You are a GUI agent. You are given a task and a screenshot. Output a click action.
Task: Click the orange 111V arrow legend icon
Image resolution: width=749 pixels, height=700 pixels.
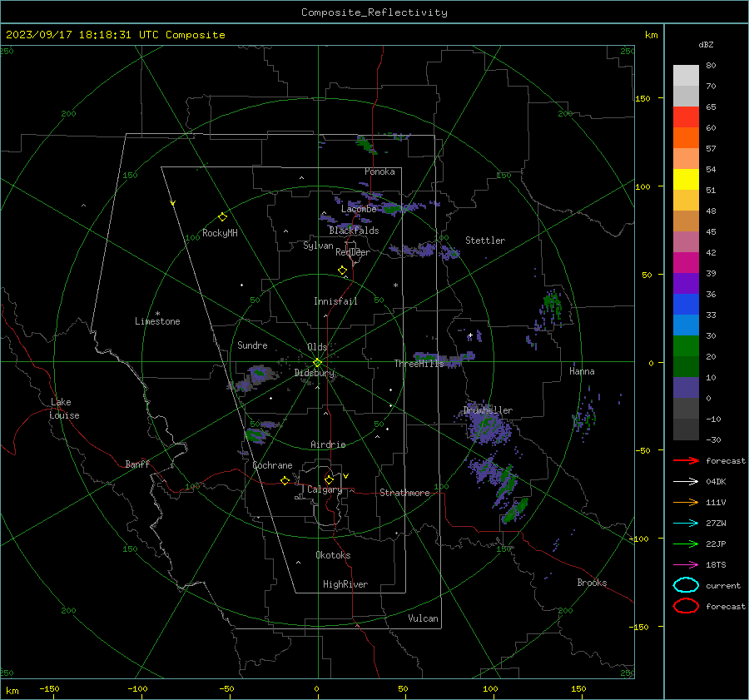(x=686, y=502)
